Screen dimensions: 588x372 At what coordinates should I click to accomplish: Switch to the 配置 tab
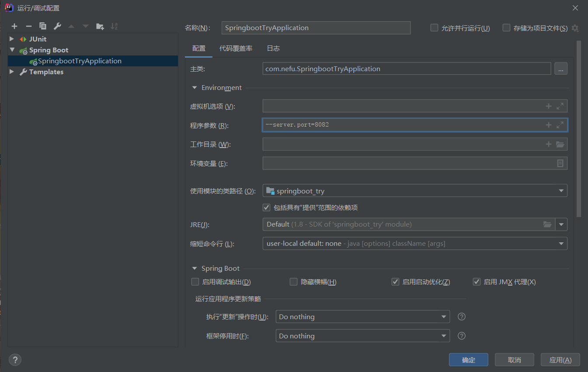coord(199,48)
